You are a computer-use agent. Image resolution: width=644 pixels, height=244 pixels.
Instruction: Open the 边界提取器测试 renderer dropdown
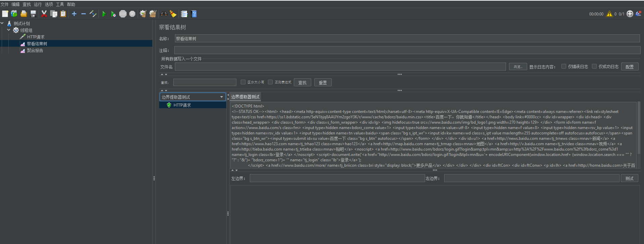192,97
